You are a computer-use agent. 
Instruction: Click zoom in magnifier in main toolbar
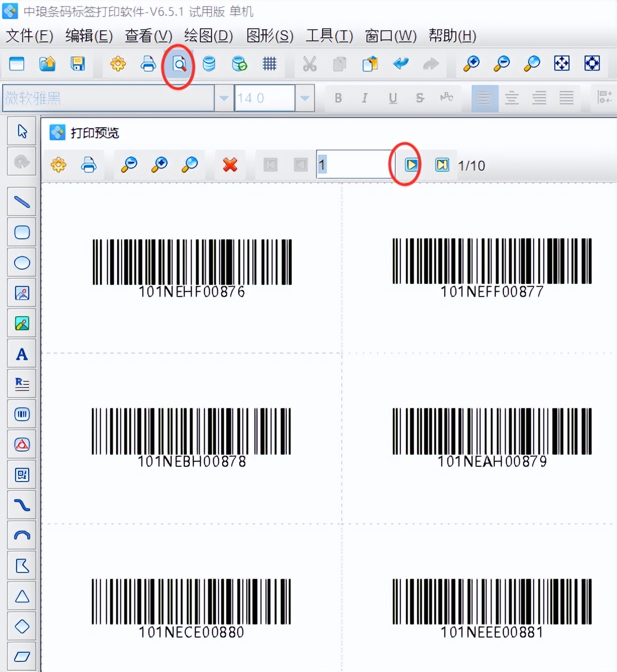(471, 64)
